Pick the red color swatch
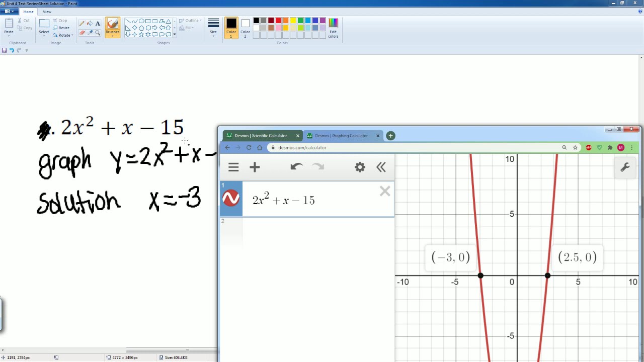Viewport: 644px width, 362px height. [278, 21]
